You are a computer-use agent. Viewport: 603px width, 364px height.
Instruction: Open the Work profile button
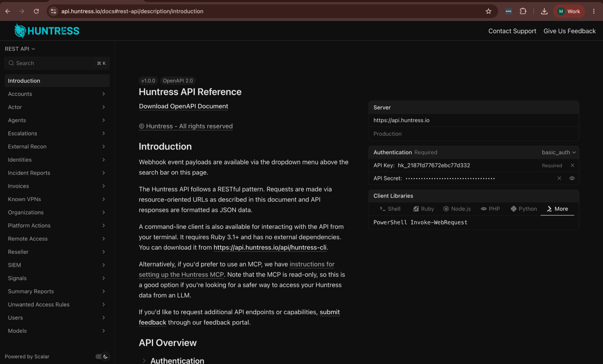click(569, 11)
